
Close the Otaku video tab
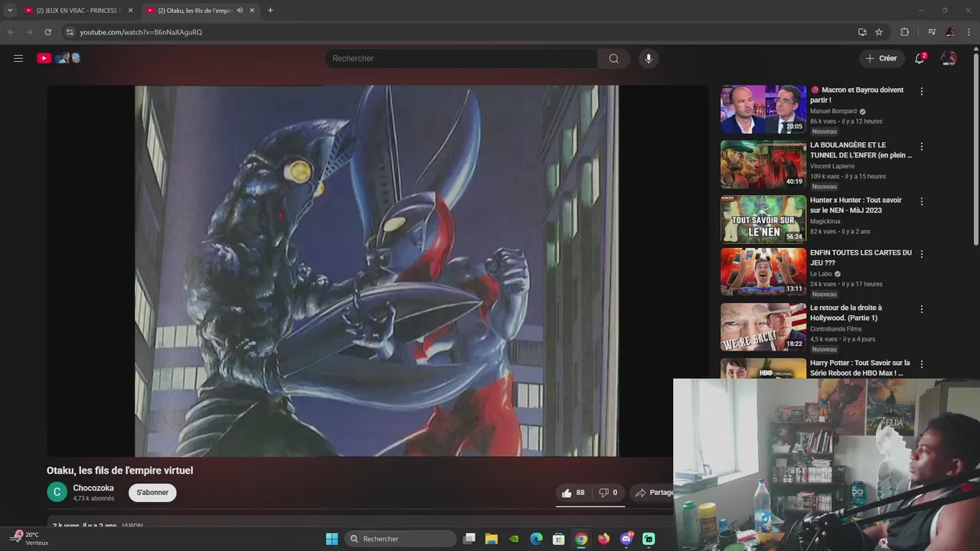click(x=252, y=10)
